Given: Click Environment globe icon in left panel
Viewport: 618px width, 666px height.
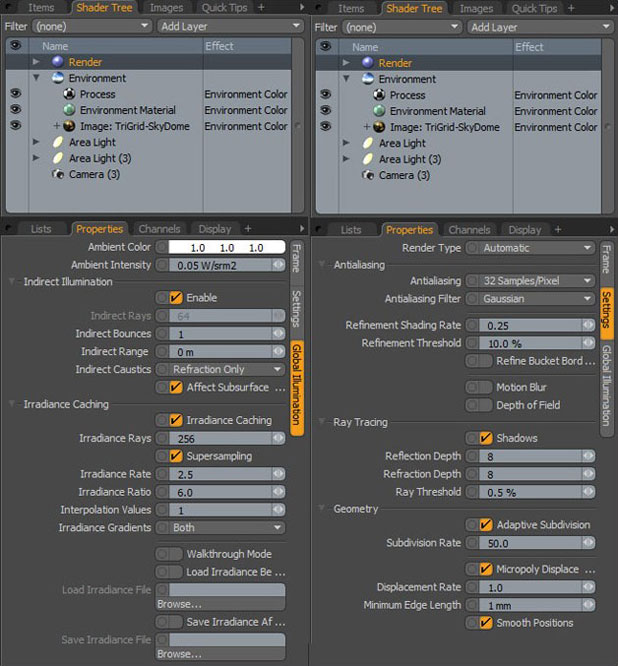Looking at the screenshot, I should click(x=58, y=78).
